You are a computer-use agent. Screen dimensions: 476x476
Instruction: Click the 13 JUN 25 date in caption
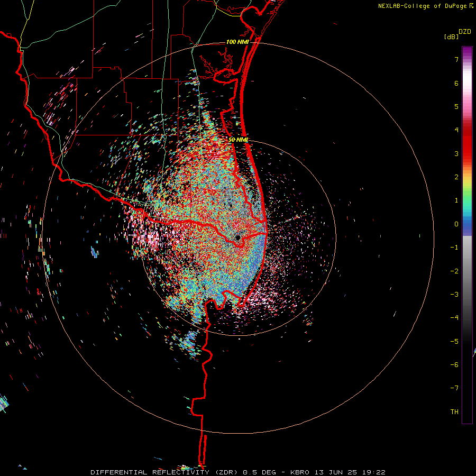pos(335,472)
